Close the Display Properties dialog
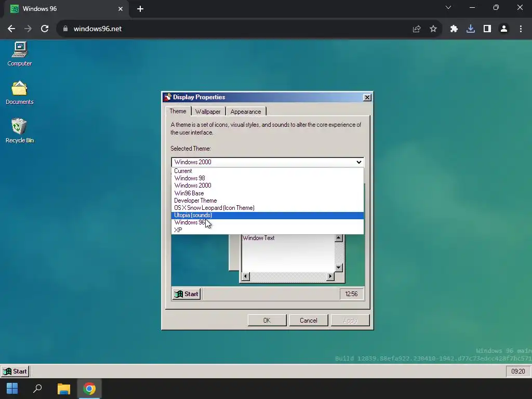 point(367,97)
